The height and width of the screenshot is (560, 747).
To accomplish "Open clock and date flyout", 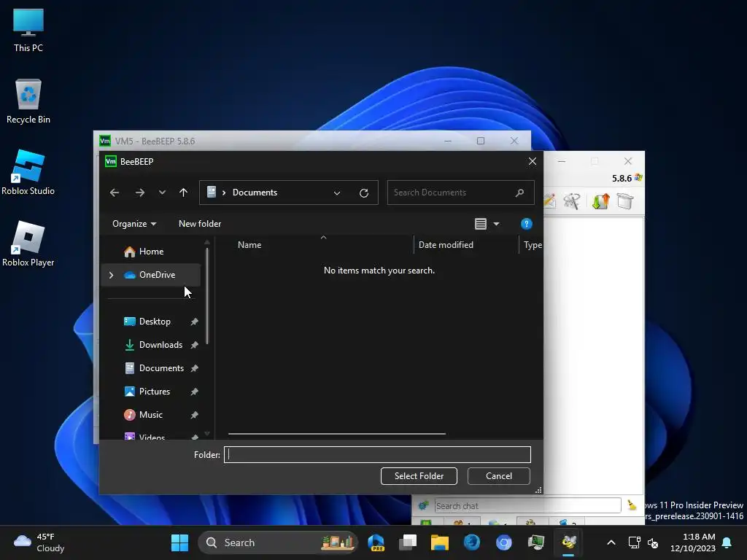I will [693, 542].
